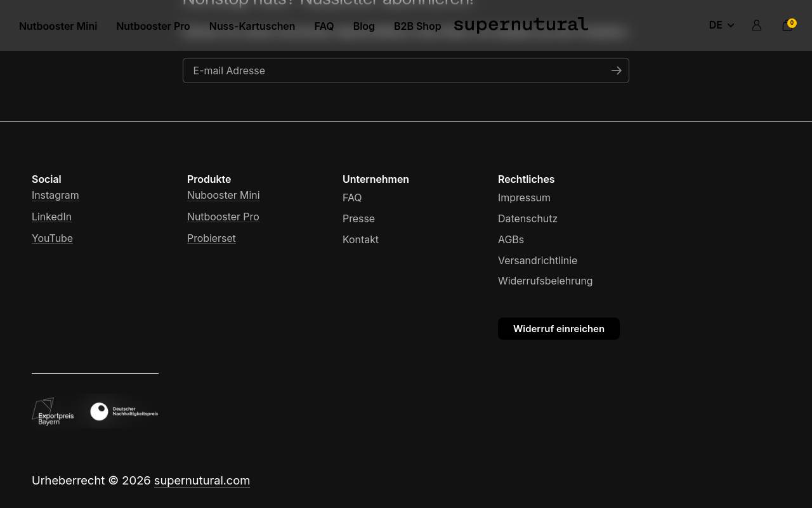Open FAQ under Unternehmen
Image resolution: width=812 pixels, height=508 pixels.
point(352,197)
